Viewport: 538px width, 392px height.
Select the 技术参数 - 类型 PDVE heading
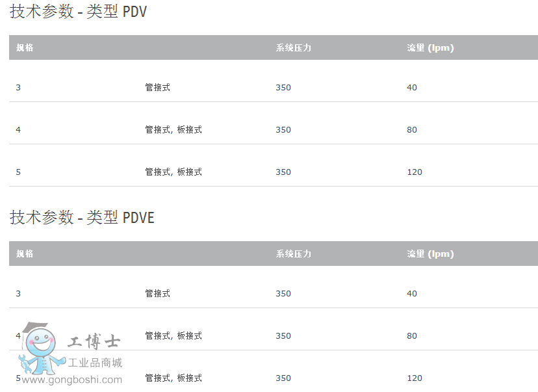tap(82, 217)
